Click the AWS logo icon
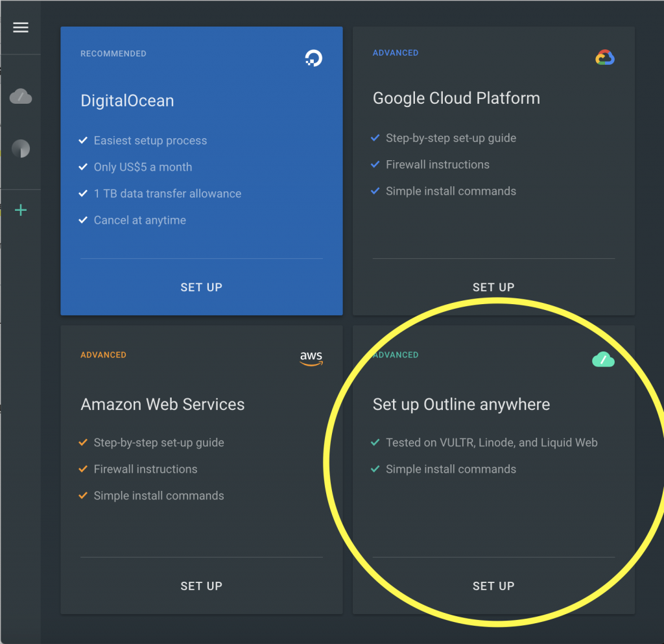664x644 pixels. [x=311, y=358]
